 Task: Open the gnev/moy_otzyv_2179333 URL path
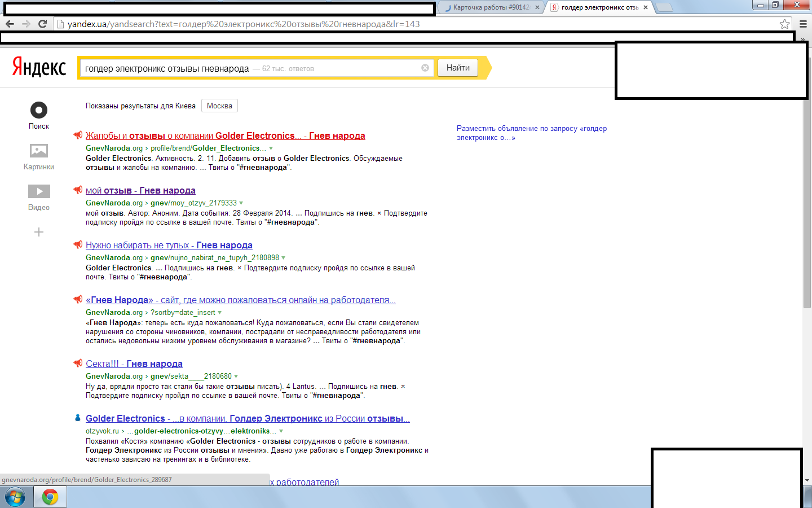193,203
